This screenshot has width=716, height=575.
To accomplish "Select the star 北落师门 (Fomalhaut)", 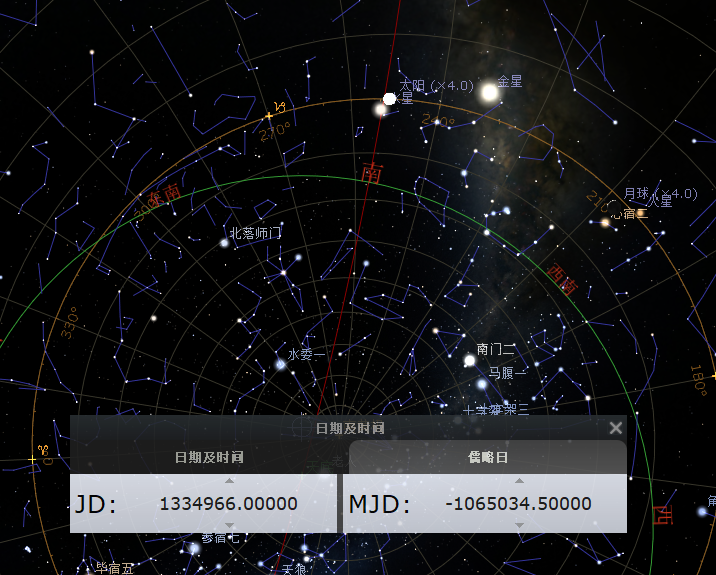I will tap(224, 243).
